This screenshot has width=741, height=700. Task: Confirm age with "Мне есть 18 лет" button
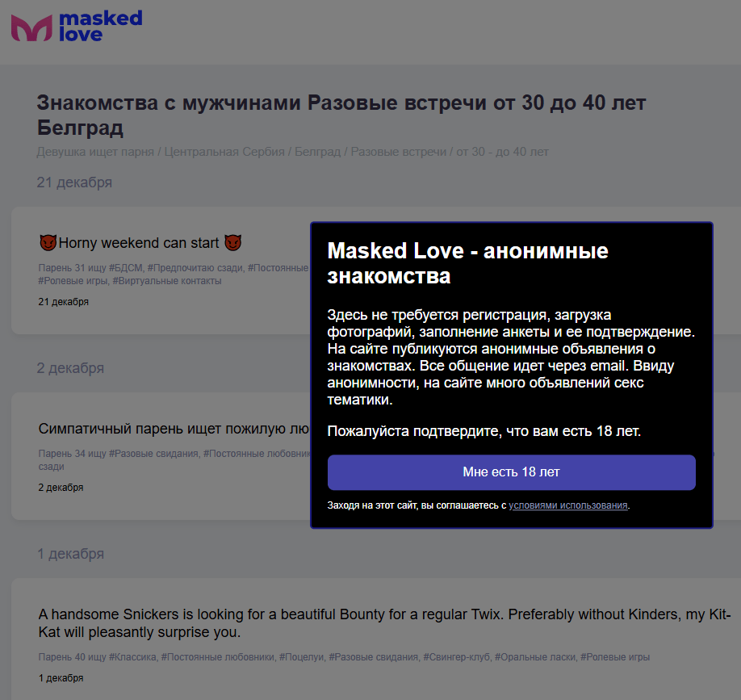click(x=511, y=472)
